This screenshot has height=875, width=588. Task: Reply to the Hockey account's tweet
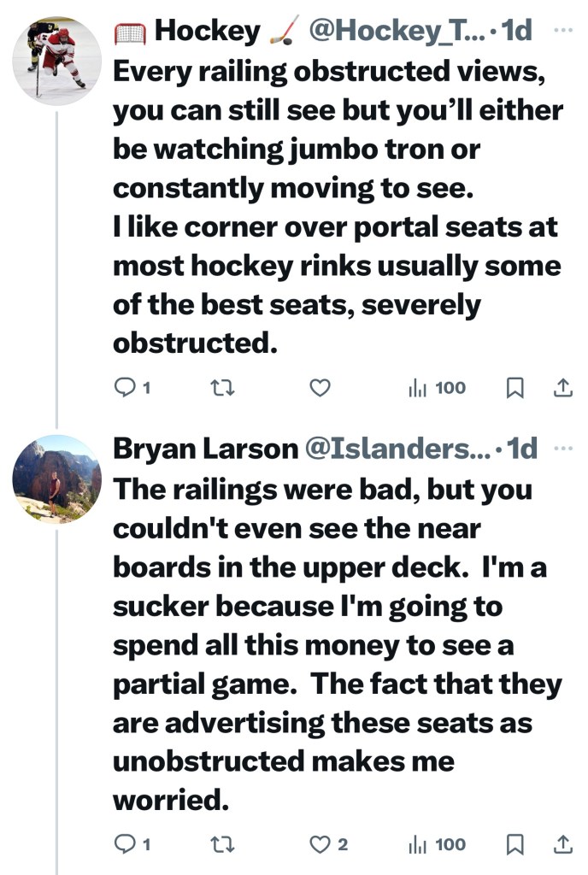coord(125,388)
